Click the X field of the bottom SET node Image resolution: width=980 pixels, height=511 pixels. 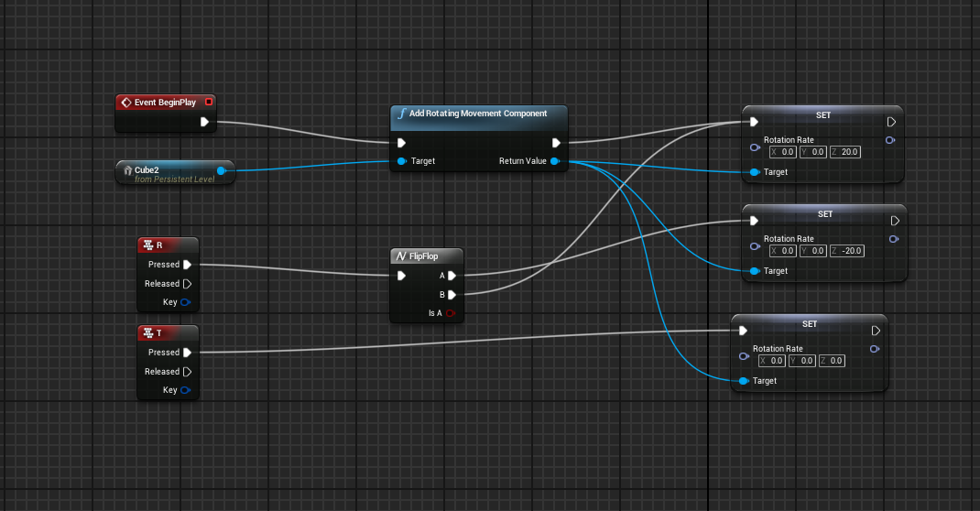(771, 361)
